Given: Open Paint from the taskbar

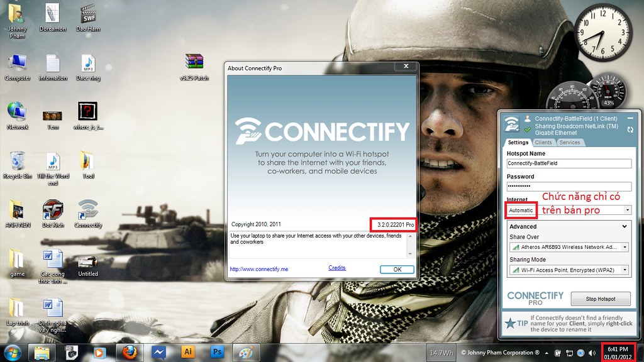Looking at the screenshot, I should [246, 352].
